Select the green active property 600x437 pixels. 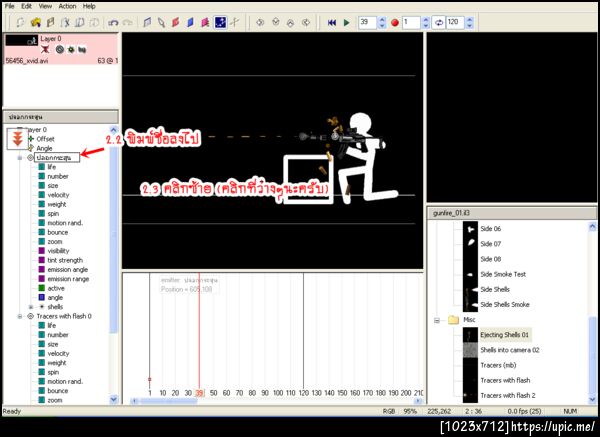[56, 288]
